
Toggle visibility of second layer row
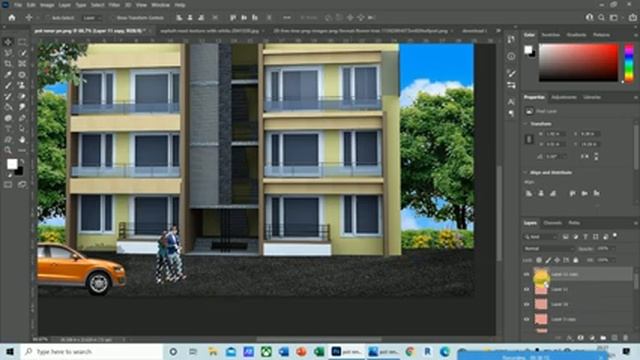point(527,289)
